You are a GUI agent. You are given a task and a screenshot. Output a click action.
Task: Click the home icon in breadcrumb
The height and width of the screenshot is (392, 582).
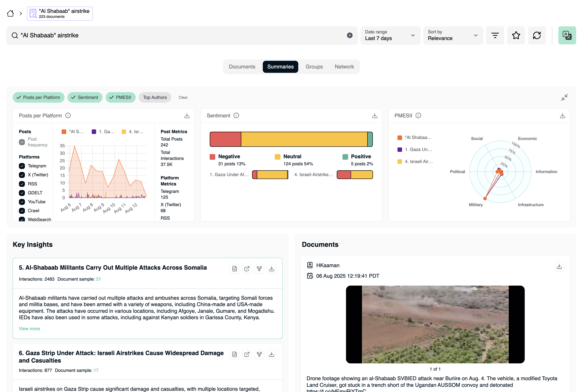[x=10, y=13]
